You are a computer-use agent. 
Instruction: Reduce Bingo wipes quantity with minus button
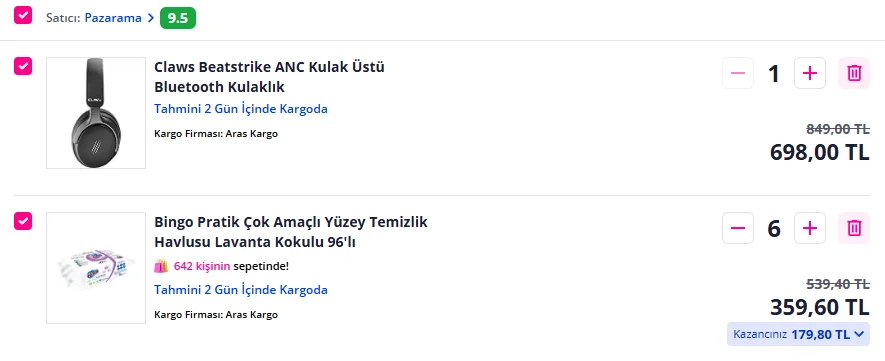click(x=738, y=228)
